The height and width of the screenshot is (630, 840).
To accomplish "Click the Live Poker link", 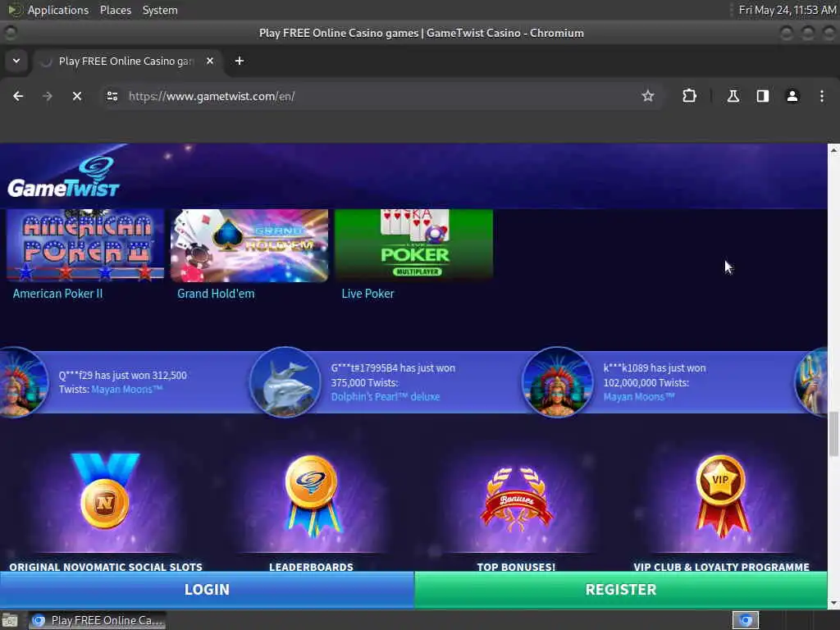I will [x=367, y=294].
